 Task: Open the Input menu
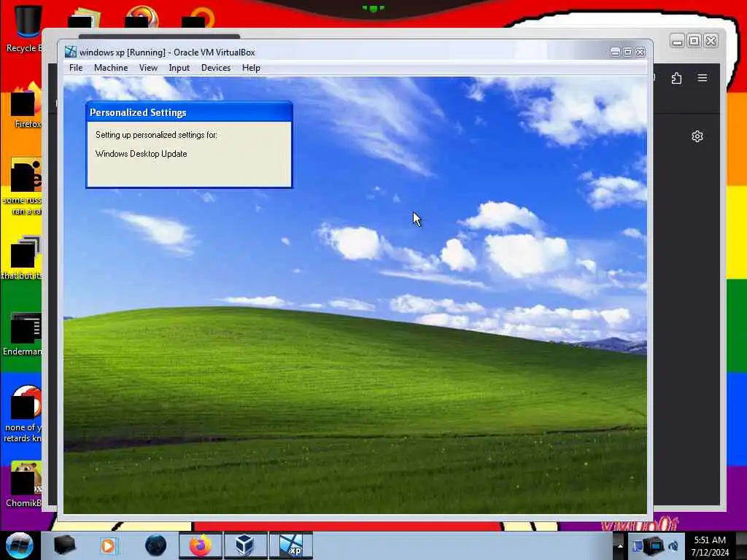click(x=179, y=68)
